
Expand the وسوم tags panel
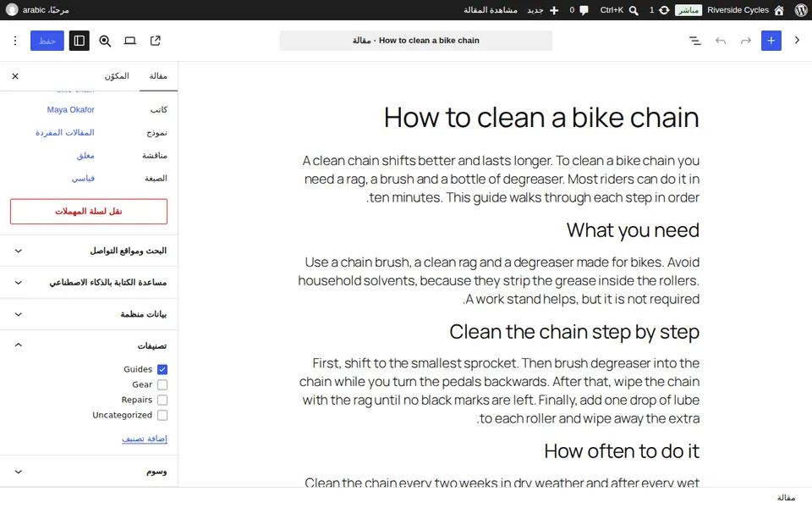pyautogui.click(x=89, y=472)
